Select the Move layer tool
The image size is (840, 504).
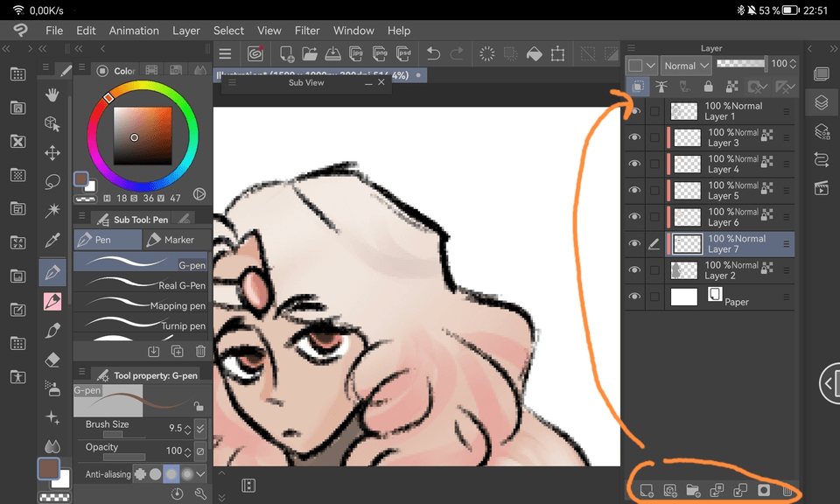(x=52, y=153)
